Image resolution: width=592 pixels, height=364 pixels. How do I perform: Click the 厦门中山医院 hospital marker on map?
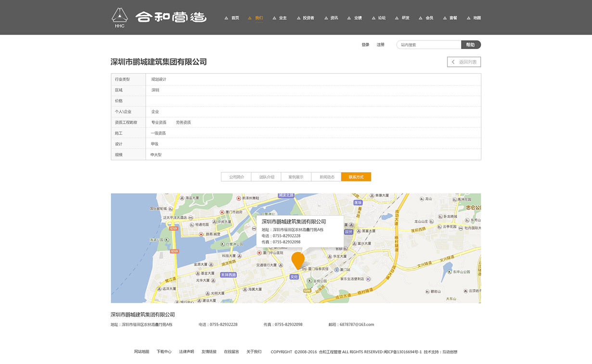(x=259, y=253)
